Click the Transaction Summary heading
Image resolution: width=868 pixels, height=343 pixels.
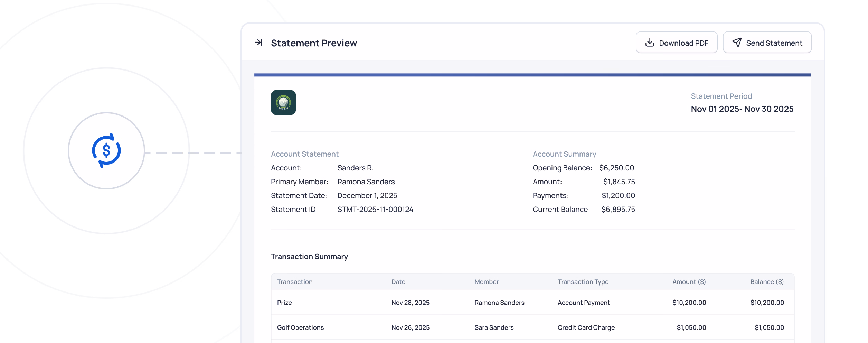[309, 257]
